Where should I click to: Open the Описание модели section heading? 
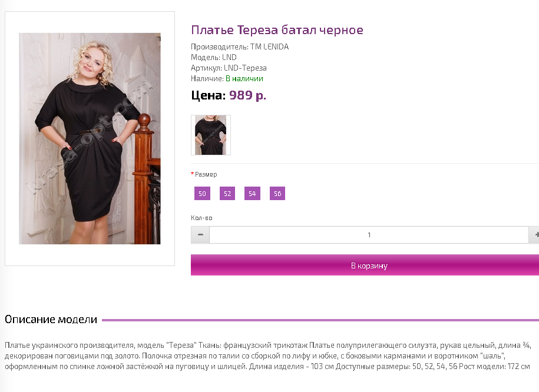click(51, 320)
